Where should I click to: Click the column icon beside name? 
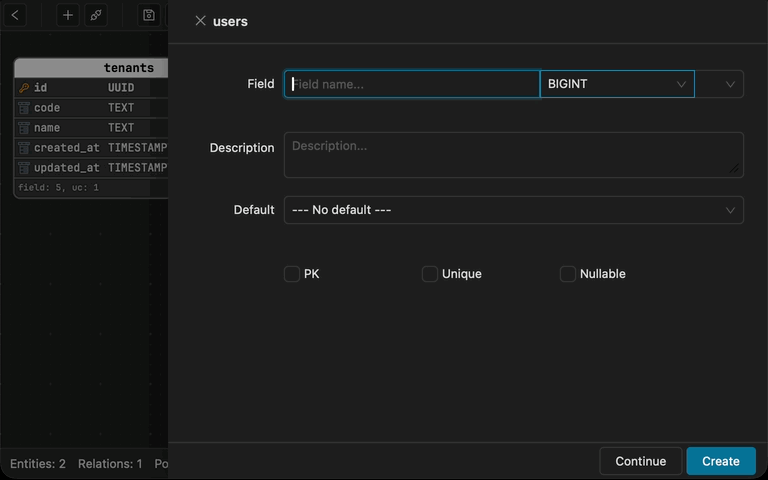click(24, 128)
